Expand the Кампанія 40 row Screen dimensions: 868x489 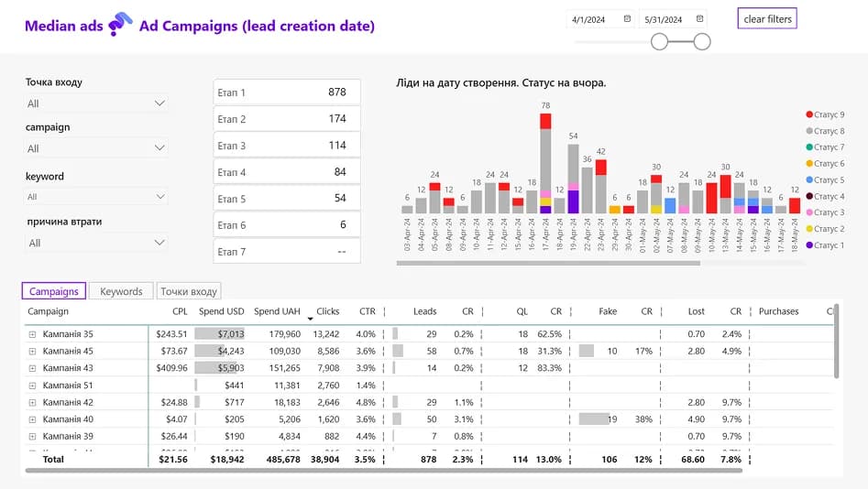point(32,419)
